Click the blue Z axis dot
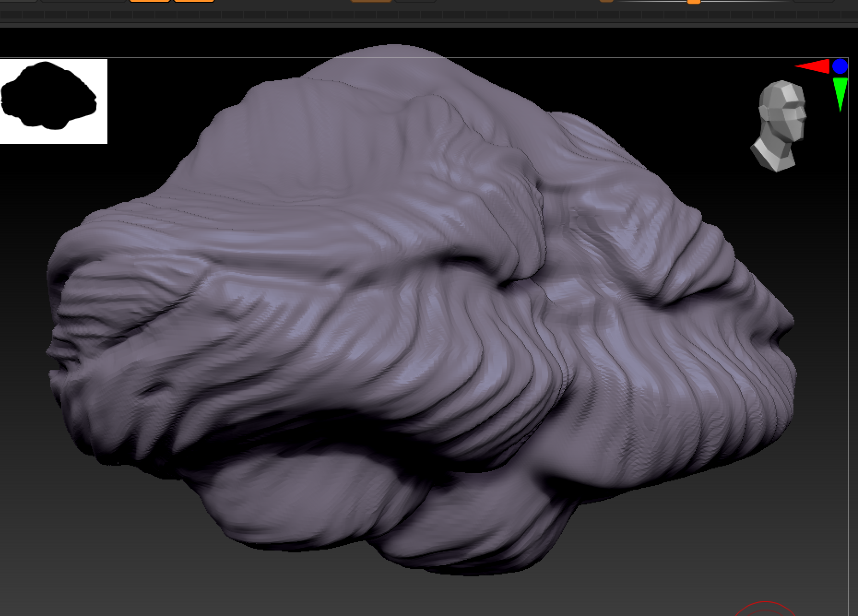The height and width of the screenshot is (616, 858). tap(840, 66)
